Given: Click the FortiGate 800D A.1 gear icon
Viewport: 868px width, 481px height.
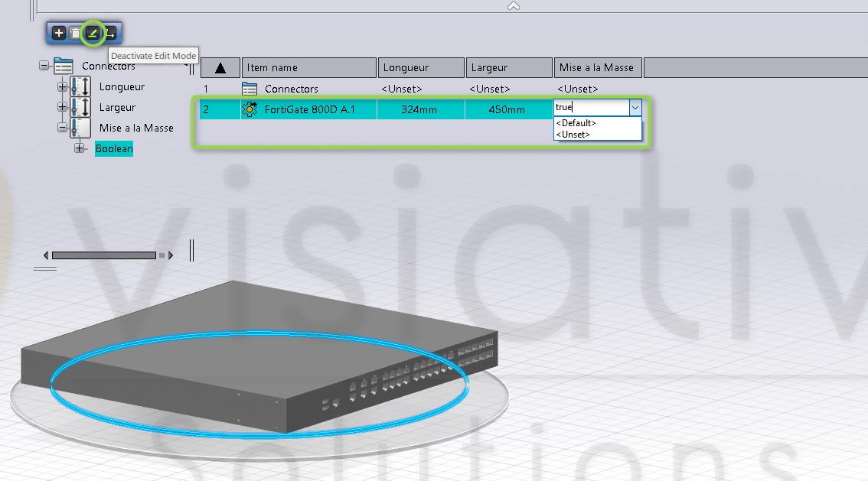Looking at the screenshot, I should coord(250,109).
